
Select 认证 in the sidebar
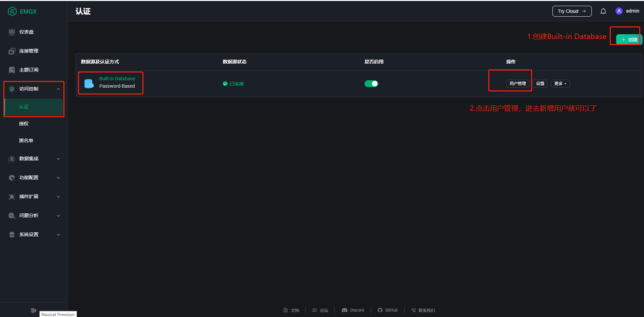click(x=34, y=107)
